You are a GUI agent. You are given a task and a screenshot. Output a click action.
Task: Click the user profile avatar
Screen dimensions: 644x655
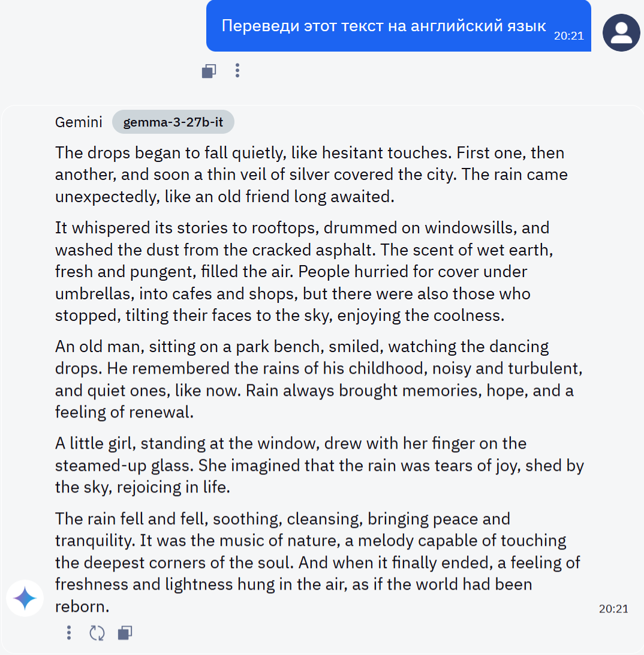pos(621,33)
